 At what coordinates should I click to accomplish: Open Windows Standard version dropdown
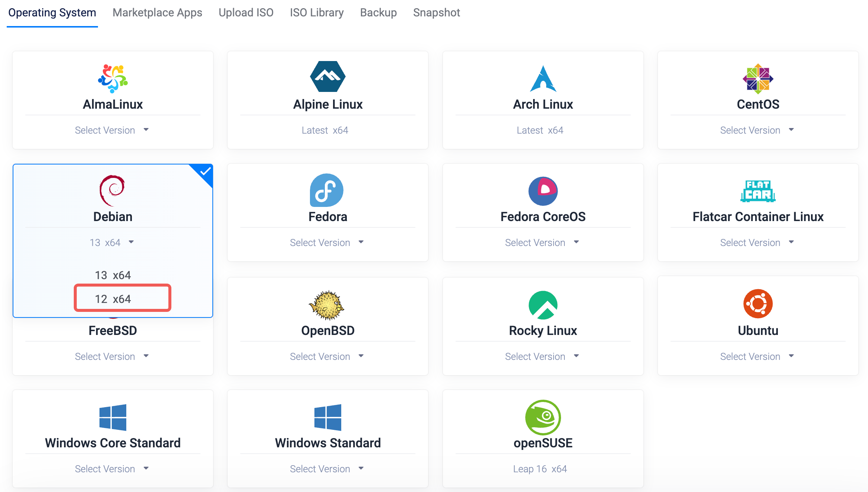(x=327, y=469)
